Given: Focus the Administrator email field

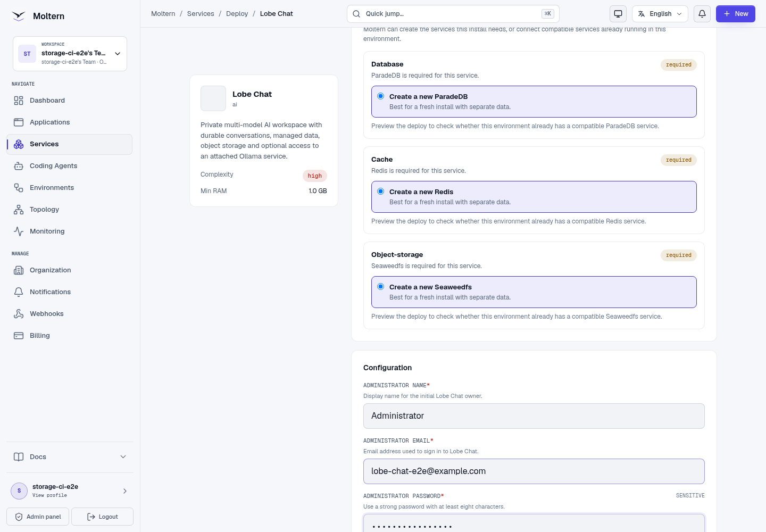Looking at the screenshot, I should (534, 471).
